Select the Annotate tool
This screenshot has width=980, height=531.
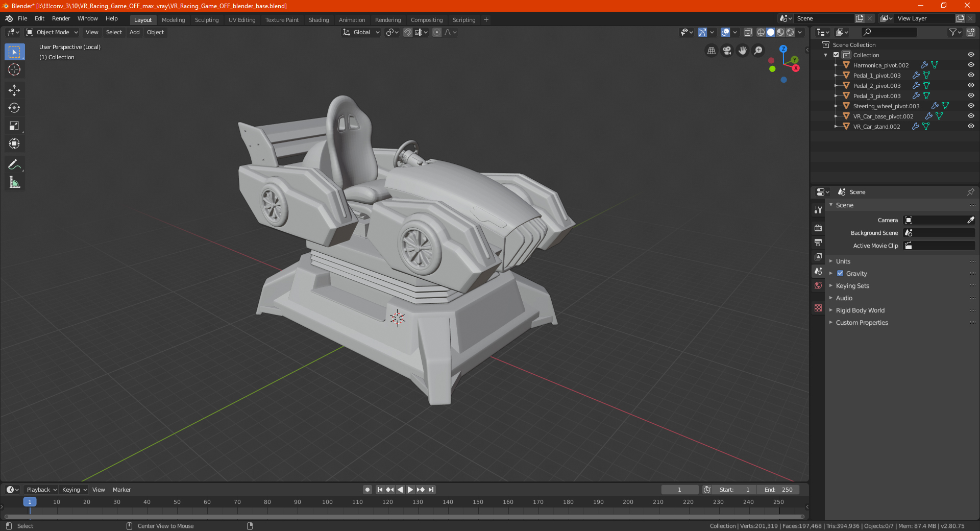[x=14, y=164]
